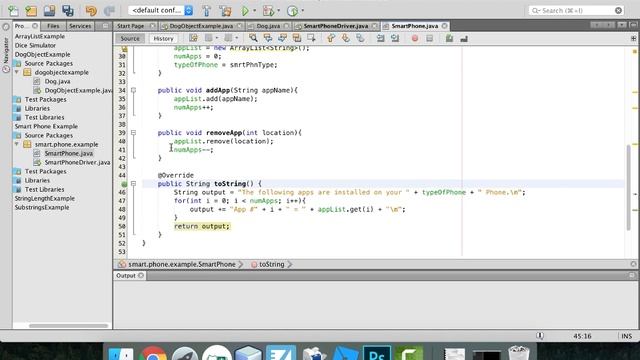Viewport: 640px width, 360px height.
Task: Save all files with the Save All icon
Action: 68,11
